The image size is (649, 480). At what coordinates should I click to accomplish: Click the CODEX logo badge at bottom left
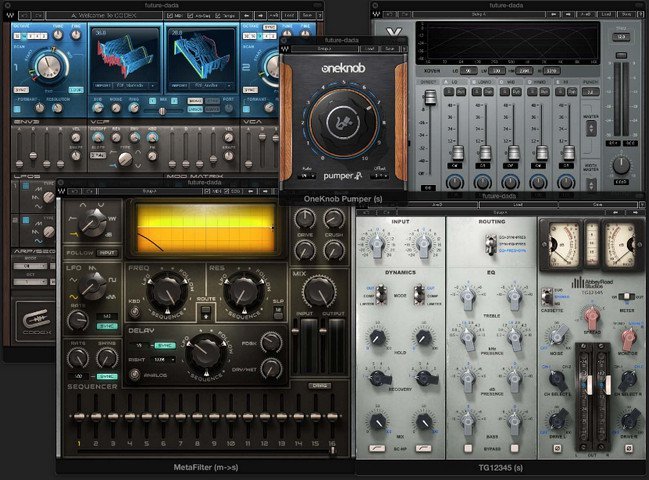coord(36,321)
